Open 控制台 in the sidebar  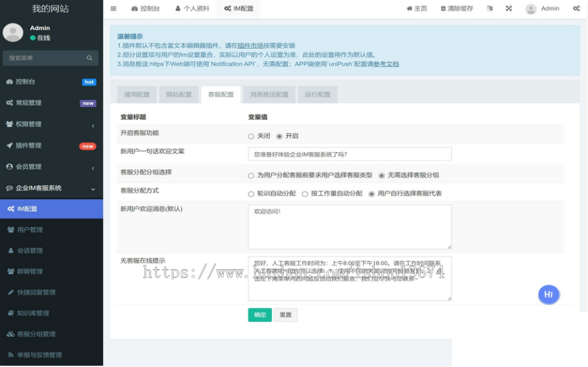(52, 82)
